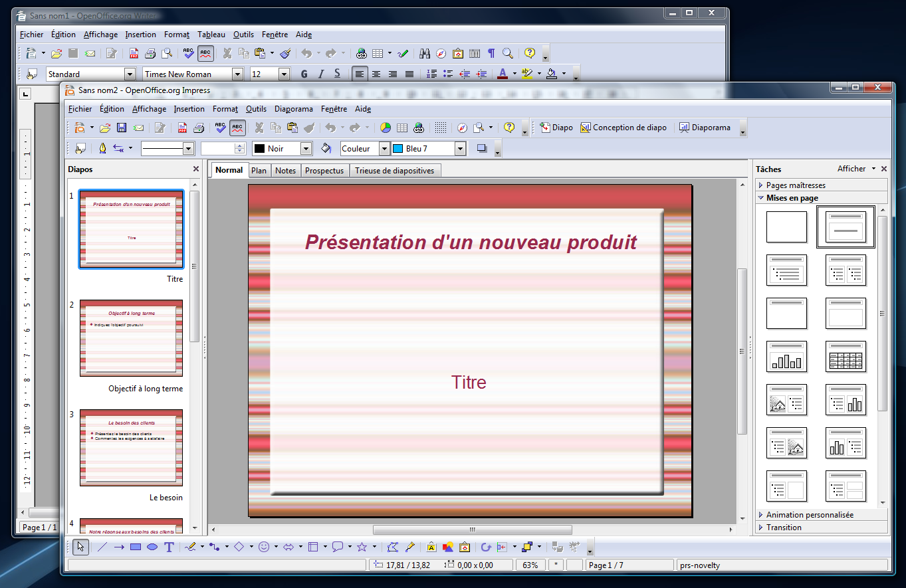
Task: Open the Fontwork Gallery tool
Action: 431,547
